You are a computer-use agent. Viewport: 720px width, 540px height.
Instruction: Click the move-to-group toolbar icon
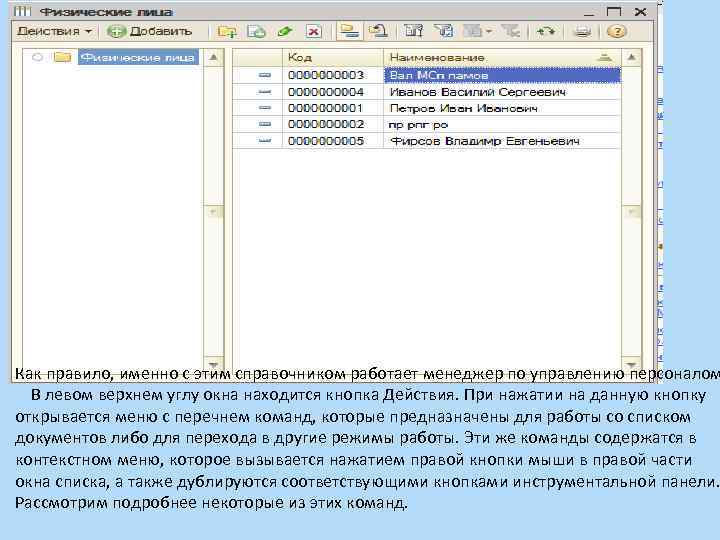[x=378, y=32]
